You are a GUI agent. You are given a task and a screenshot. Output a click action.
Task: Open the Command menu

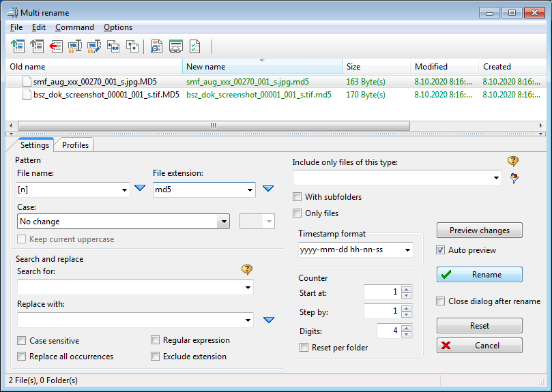(74, 27)
